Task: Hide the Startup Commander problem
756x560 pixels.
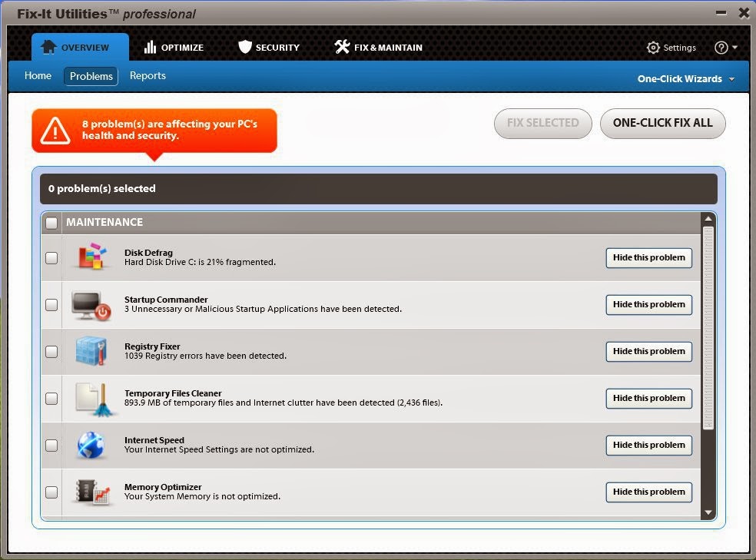Action: click(649, 304)
